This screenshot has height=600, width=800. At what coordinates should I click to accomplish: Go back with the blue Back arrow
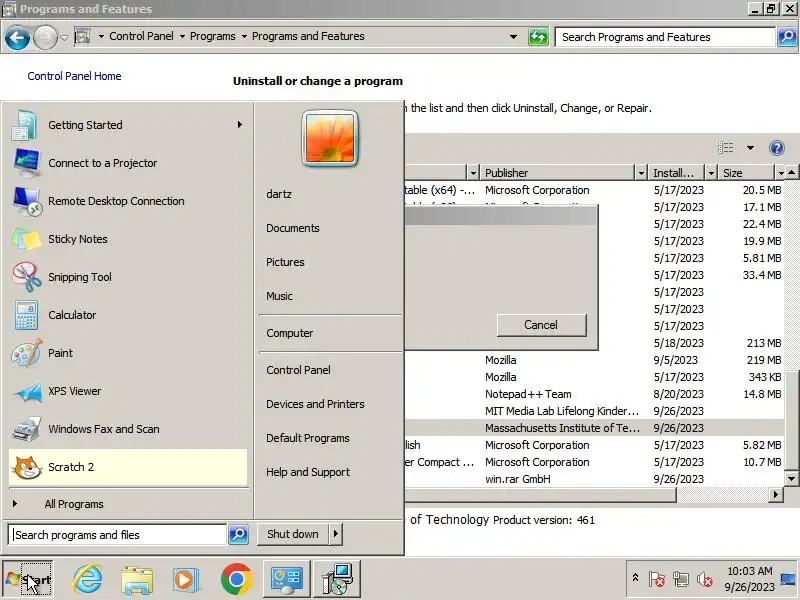tap(17, 37)
